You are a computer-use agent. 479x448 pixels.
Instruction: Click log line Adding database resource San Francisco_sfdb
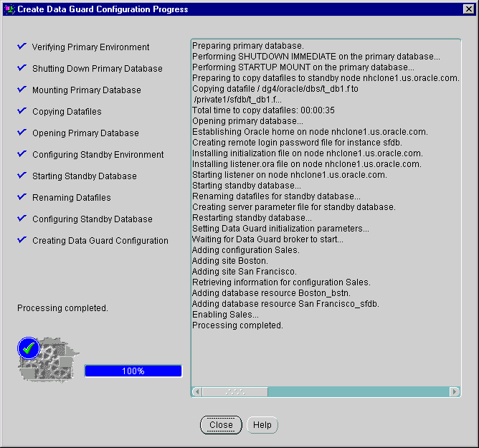(x=285, y=304)
